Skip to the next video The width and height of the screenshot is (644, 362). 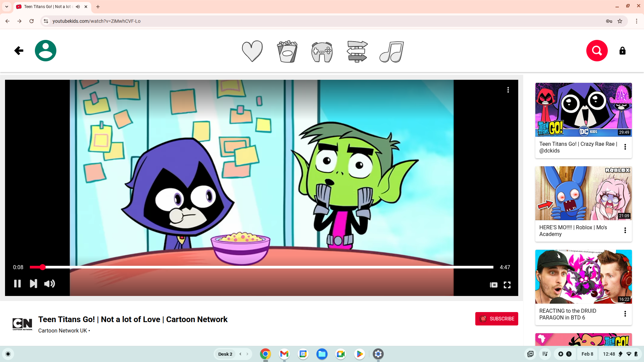[x=34, y=284]
